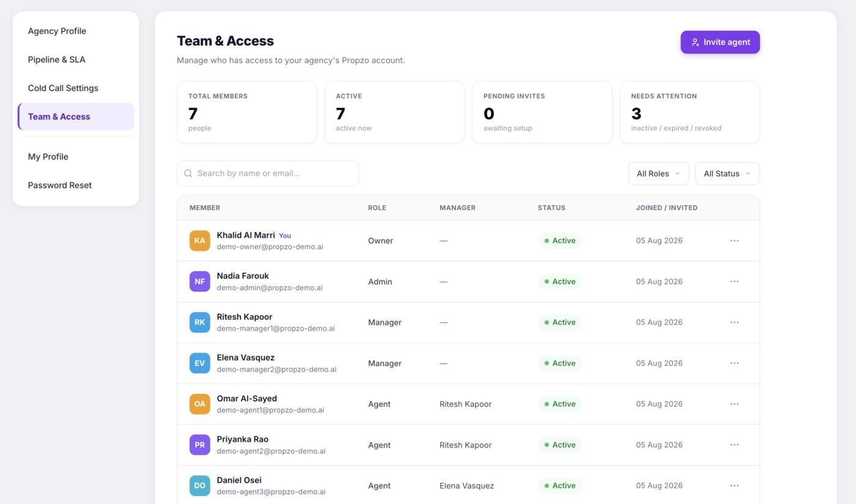Open My Profile in the sidebar
This screenshot has width=856, height=504.
tap(76, 157)
